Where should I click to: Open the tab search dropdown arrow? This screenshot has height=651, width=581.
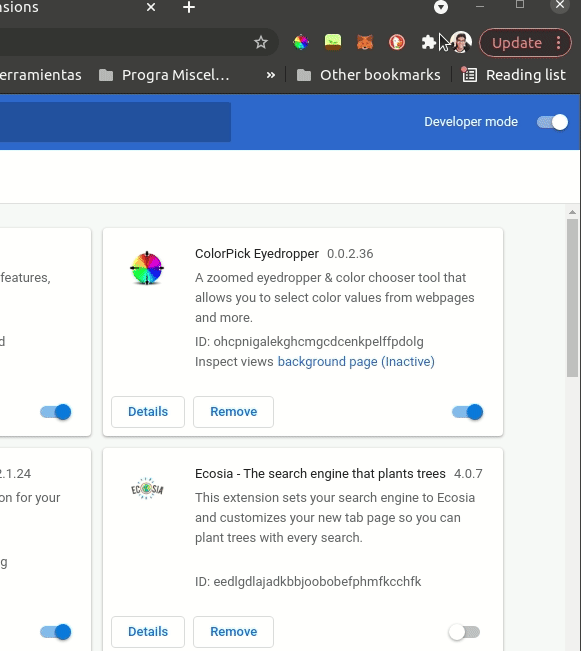click(441, 7)
